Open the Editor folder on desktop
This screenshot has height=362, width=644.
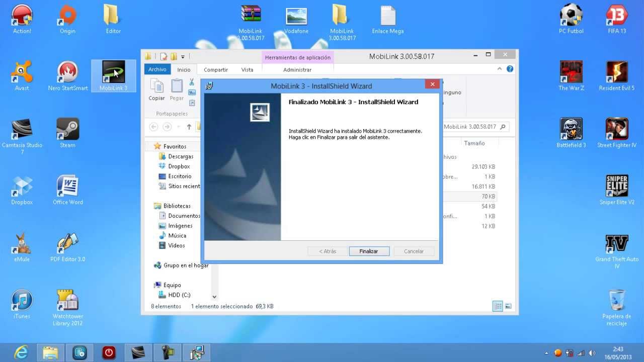point(113,19)
